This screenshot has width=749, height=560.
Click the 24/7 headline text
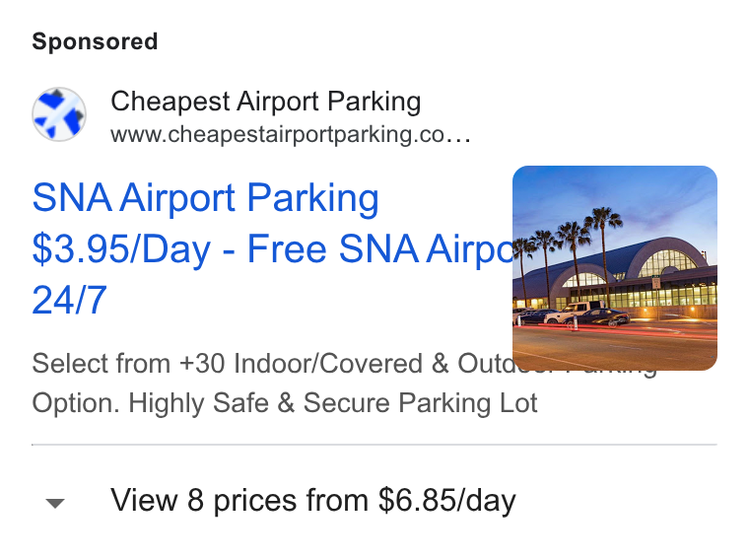coord(69,300)
